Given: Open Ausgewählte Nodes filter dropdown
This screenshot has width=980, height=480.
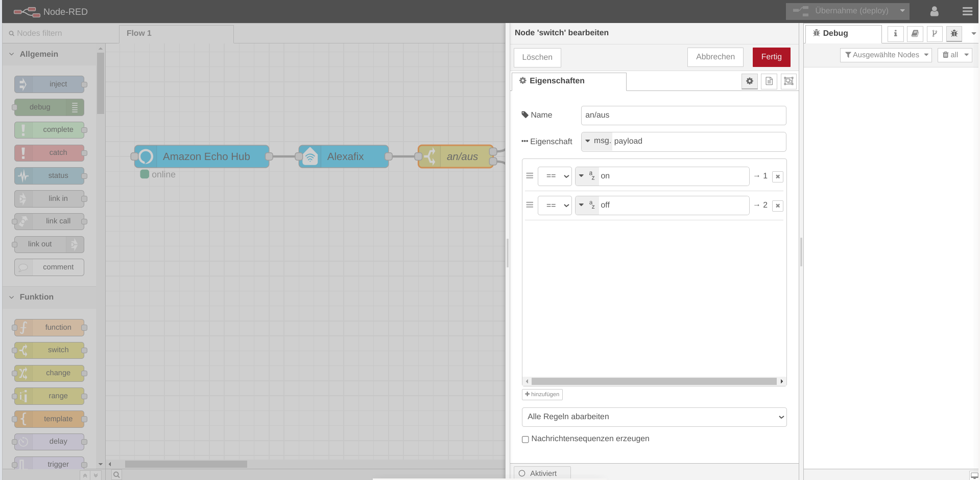Looking at the screenshot, I should click(886, 55).
